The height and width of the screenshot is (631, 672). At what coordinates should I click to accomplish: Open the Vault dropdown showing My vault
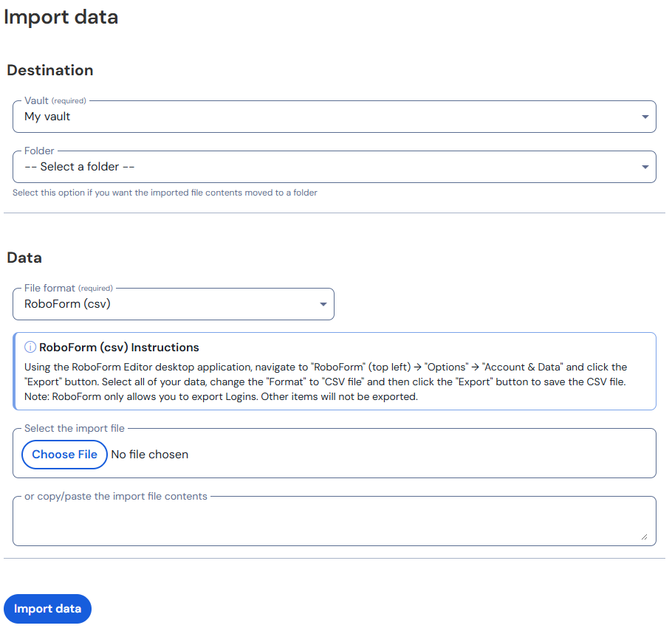(x=335, y=117)
